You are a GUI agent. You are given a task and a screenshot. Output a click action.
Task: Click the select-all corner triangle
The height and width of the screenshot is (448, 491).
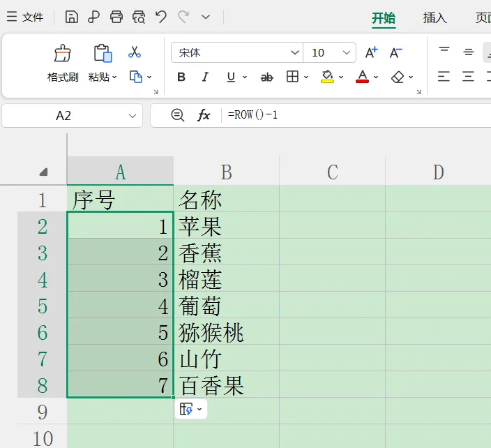pos(43,172)
